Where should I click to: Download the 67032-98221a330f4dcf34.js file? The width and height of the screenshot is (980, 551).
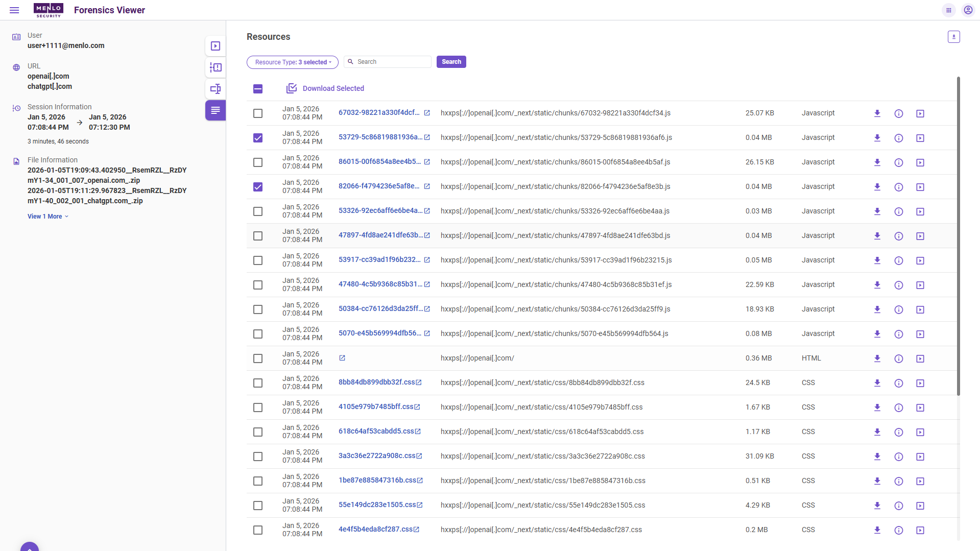tap(877, 113)
